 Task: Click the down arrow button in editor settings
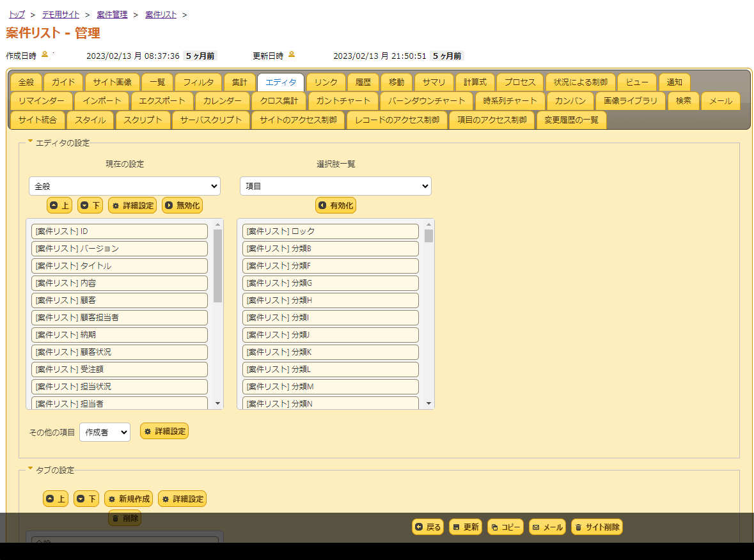(90, 205)
